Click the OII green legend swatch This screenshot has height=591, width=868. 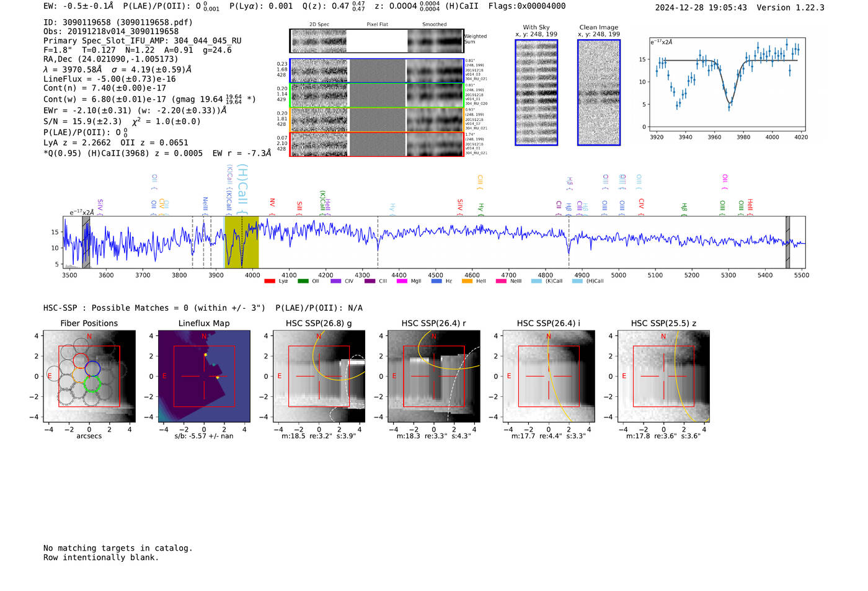303,281
